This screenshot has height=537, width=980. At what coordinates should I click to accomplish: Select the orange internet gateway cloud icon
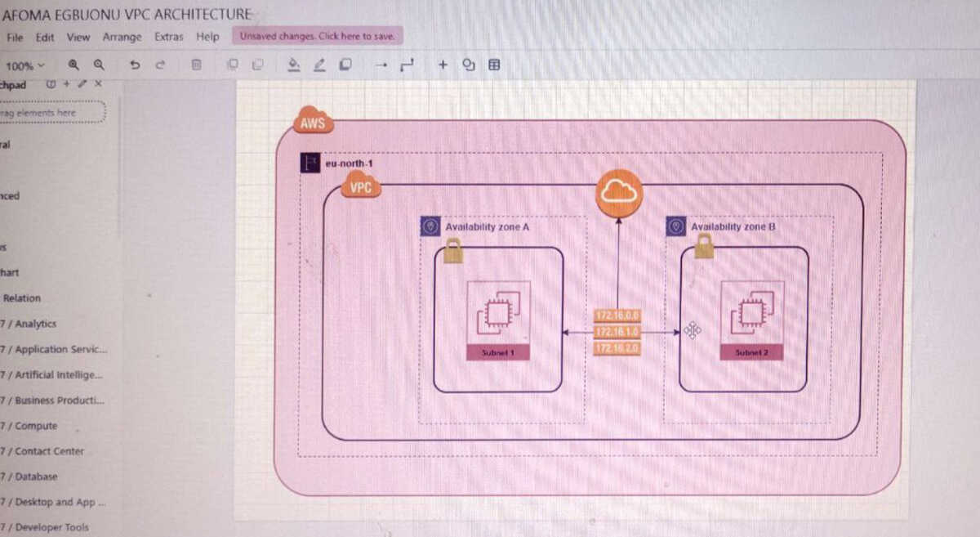(x=618, y=193)
